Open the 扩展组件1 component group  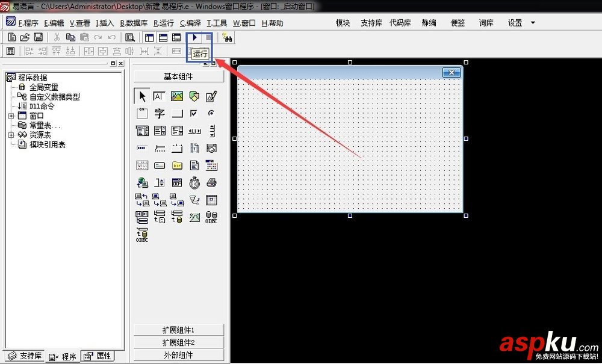pyautogui.click(x=179, y=330)
